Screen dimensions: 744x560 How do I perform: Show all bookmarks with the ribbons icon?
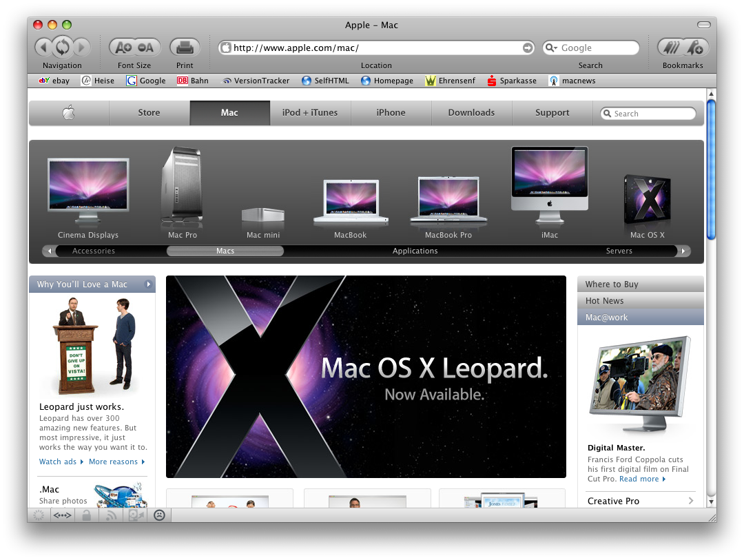[x=672, y=48]
